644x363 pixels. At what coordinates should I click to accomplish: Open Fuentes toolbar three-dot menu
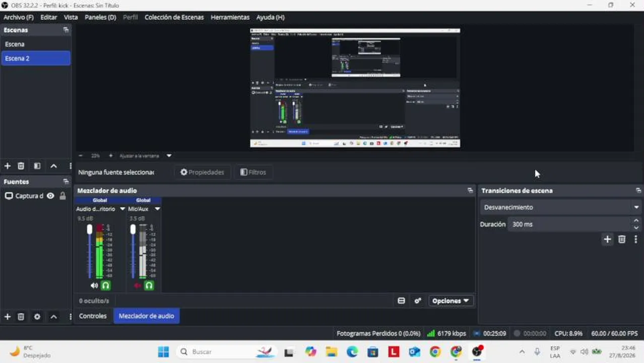[70, 317]
